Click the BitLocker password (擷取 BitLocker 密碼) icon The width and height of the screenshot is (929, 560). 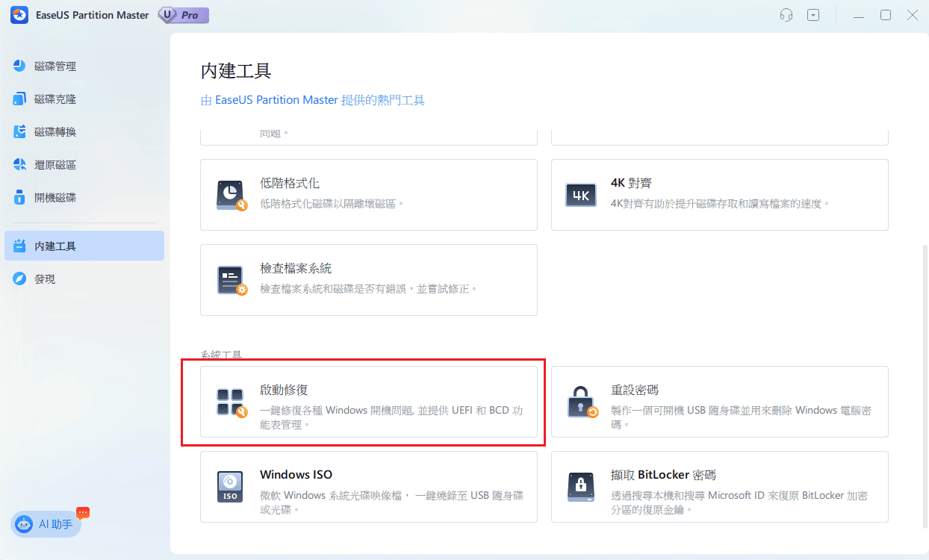tap(582, 487)
